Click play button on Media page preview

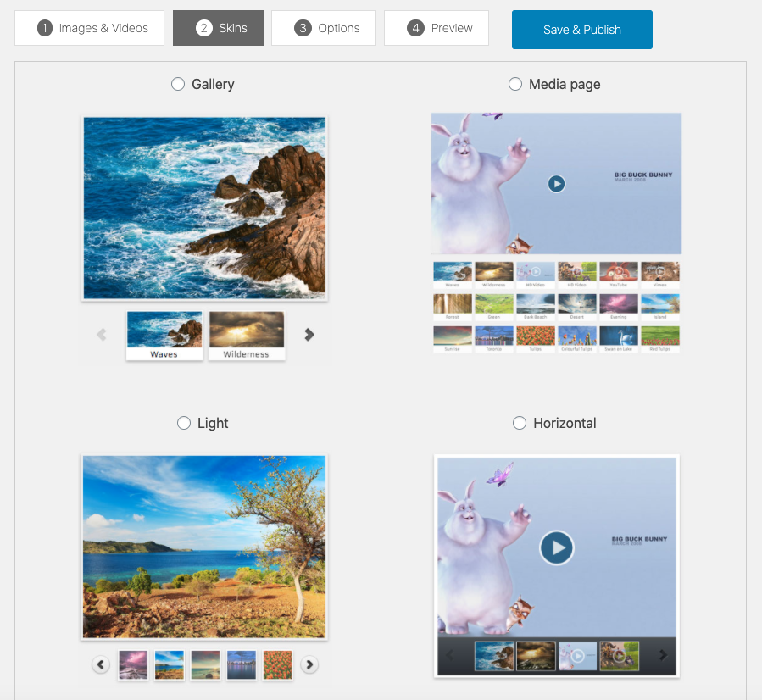556,183
